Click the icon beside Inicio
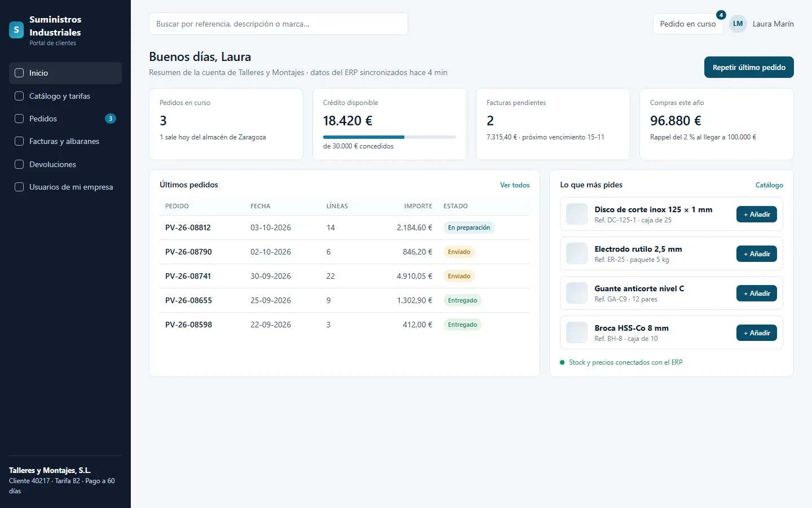812x508 pixels. point(19,73)
